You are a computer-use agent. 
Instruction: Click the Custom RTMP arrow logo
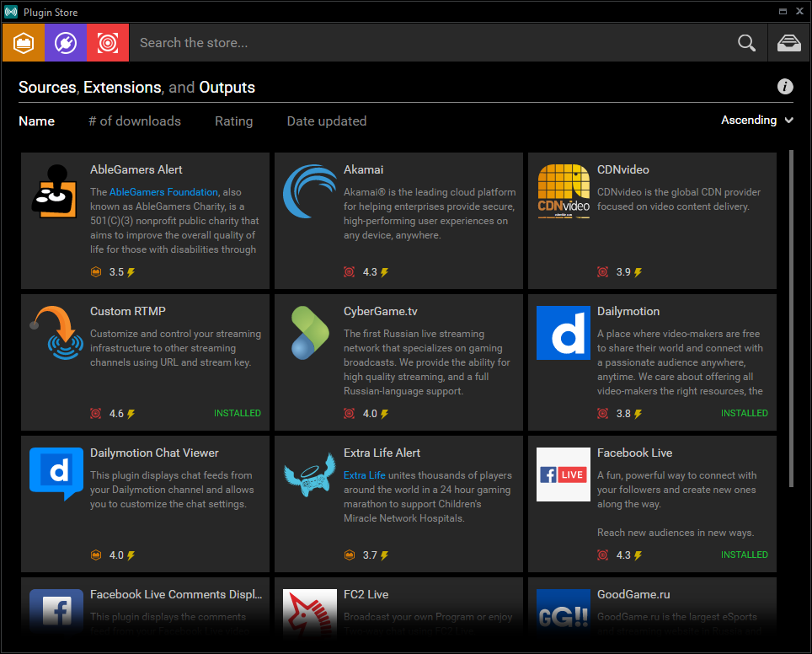pos(56,333)
